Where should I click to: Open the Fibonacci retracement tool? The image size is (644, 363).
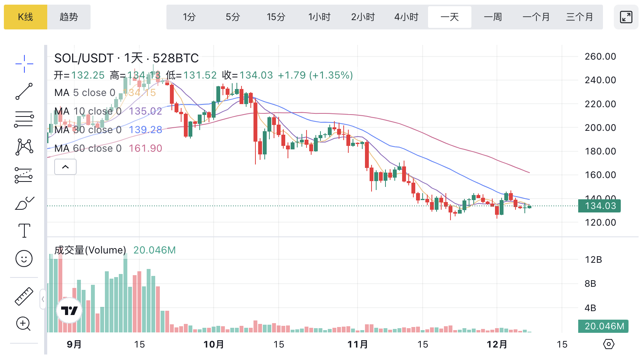(24, 119)
